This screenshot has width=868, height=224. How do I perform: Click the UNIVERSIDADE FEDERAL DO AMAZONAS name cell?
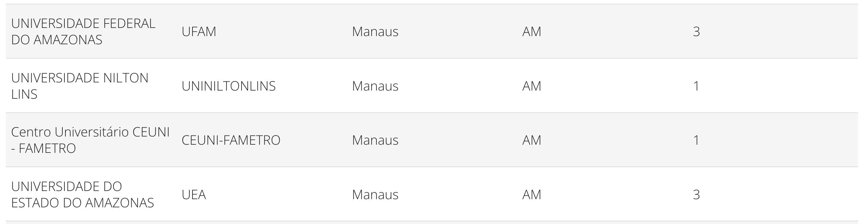pyautogui.click(x=83, y=32)
